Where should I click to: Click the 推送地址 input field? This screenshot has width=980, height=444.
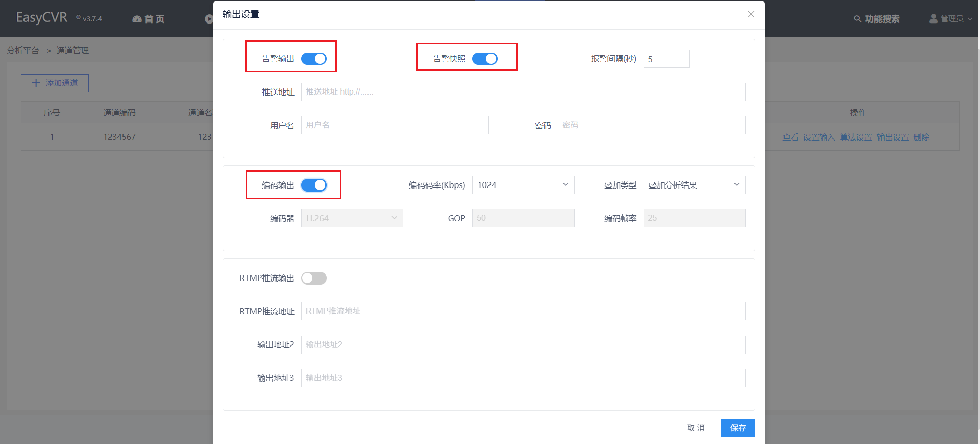[523, 92]
